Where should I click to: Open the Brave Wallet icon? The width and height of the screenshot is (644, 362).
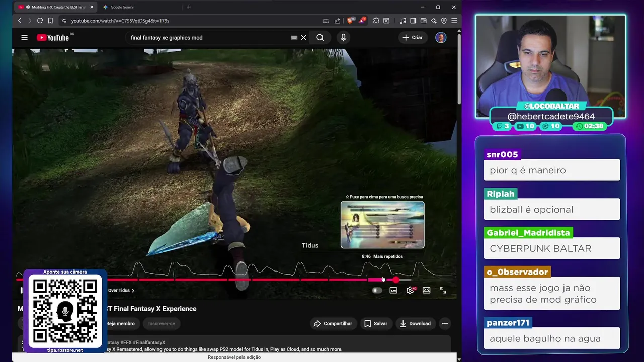pos(423,21)
